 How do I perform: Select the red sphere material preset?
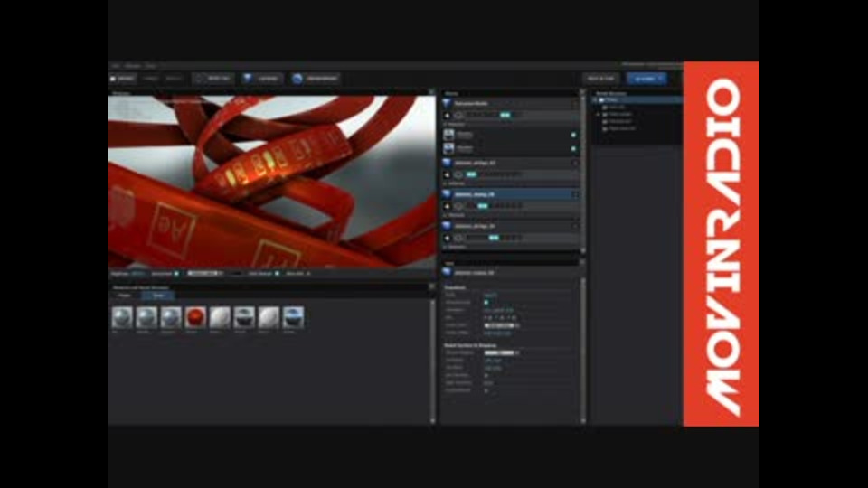click(195, 317)
